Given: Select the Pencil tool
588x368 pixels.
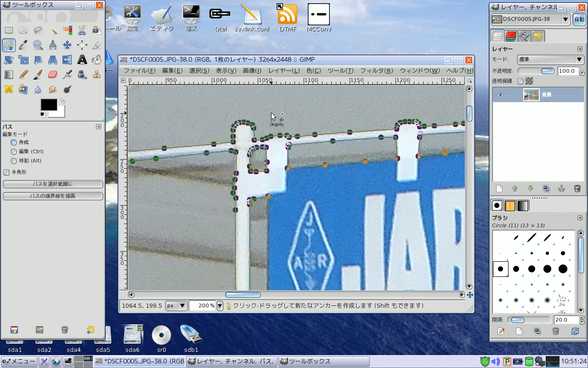Looking at the screenshot, I should point(23,75).
